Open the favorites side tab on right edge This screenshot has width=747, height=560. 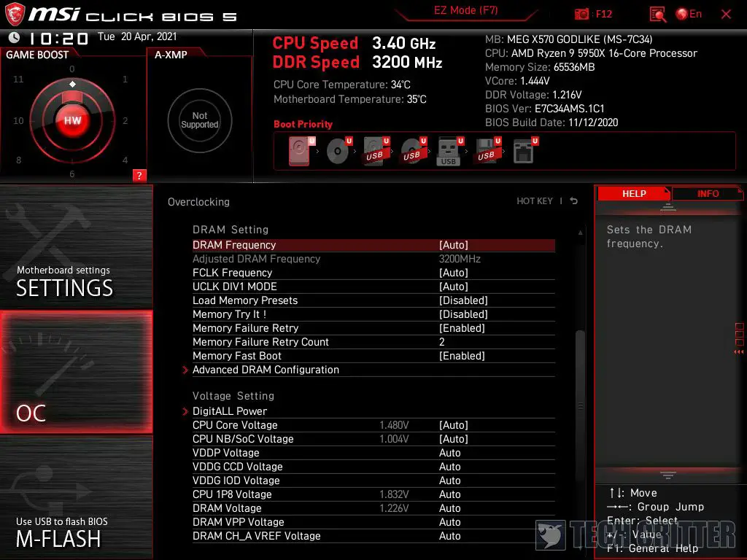coord(739,338)
